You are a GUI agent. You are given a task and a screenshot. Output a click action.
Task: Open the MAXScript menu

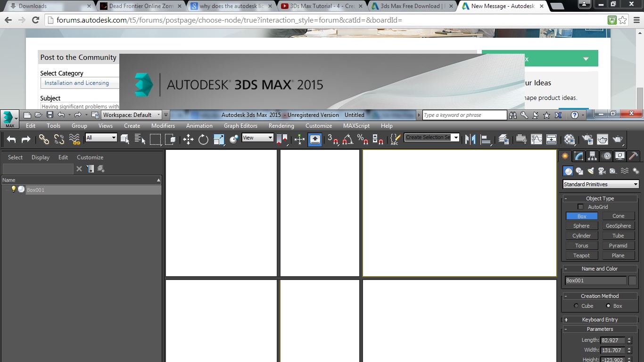coord(356,126)
